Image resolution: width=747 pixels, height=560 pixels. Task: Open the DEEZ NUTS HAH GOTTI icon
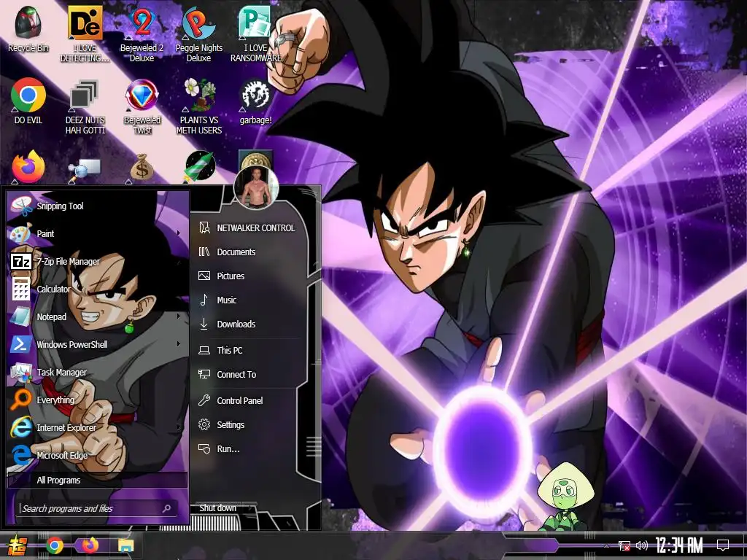coord(85,106)
